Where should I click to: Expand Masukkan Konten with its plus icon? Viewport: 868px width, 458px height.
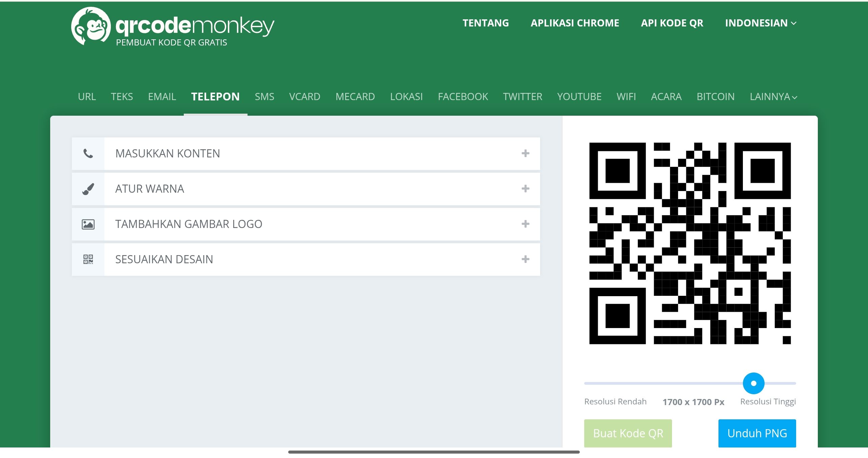tap(526, 153)
